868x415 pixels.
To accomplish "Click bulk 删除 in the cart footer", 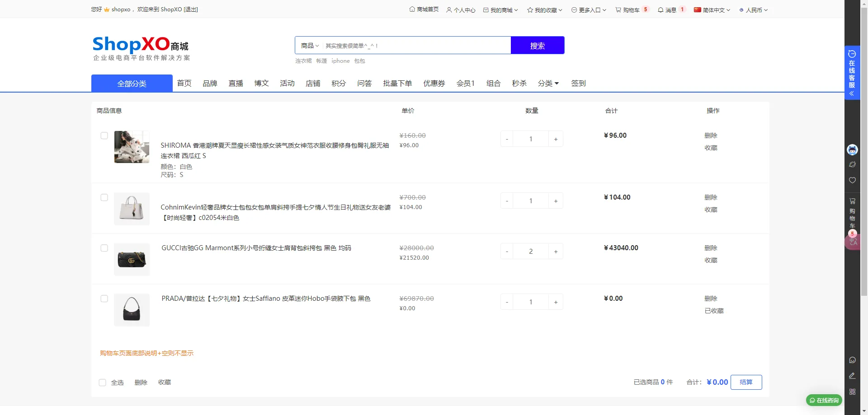I will click(141, 382).
